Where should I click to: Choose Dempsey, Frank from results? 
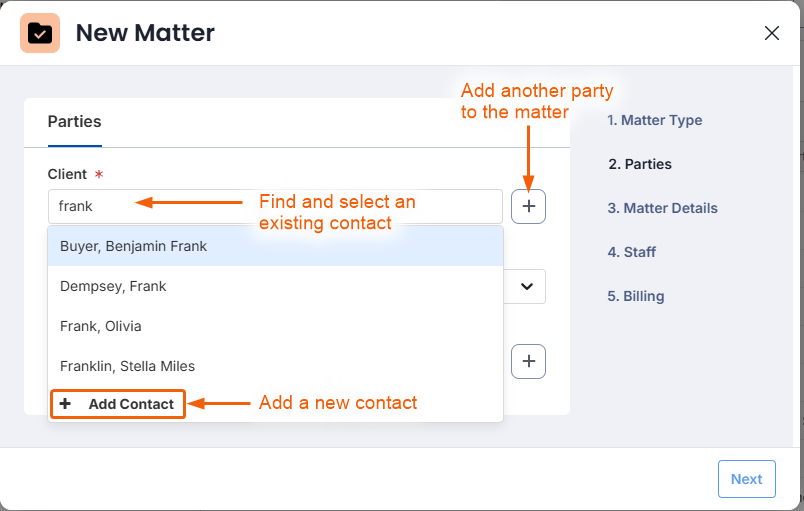pyautogui.click(x=275, y=286)
